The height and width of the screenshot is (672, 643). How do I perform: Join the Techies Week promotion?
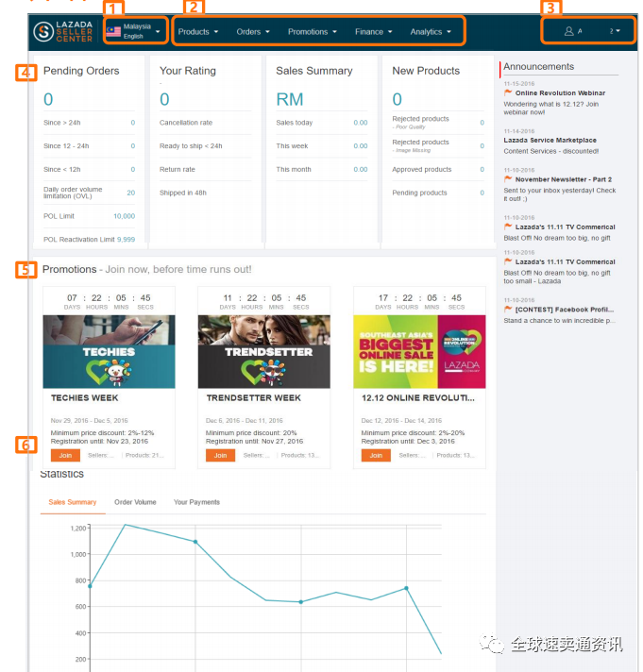pos(65,455)
